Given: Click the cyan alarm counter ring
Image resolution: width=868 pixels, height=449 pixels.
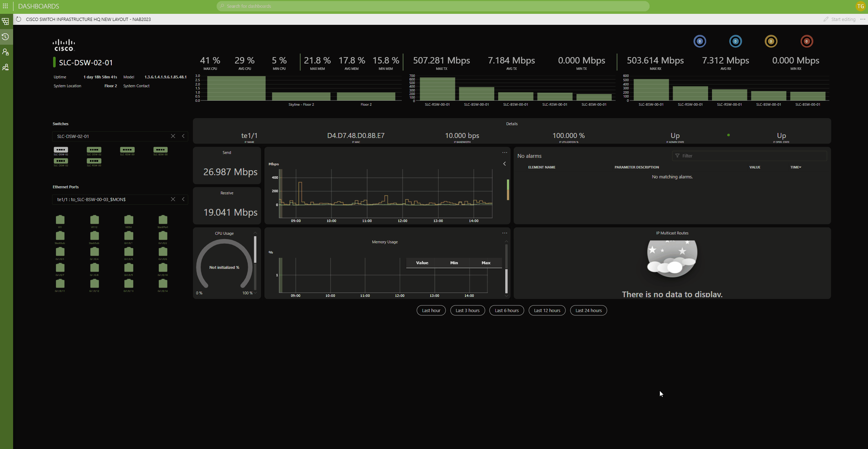Looking at the screenshot, I should pos(735,41).
